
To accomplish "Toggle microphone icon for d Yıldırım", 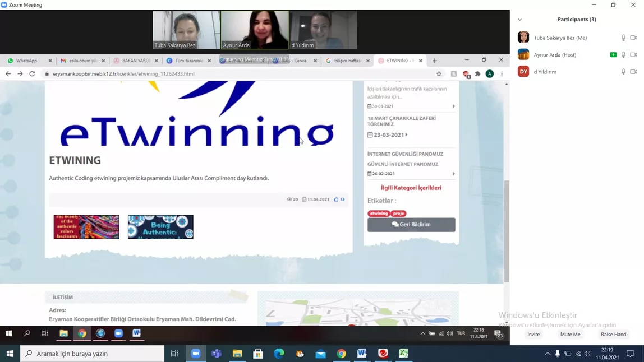I will point(623,72).
